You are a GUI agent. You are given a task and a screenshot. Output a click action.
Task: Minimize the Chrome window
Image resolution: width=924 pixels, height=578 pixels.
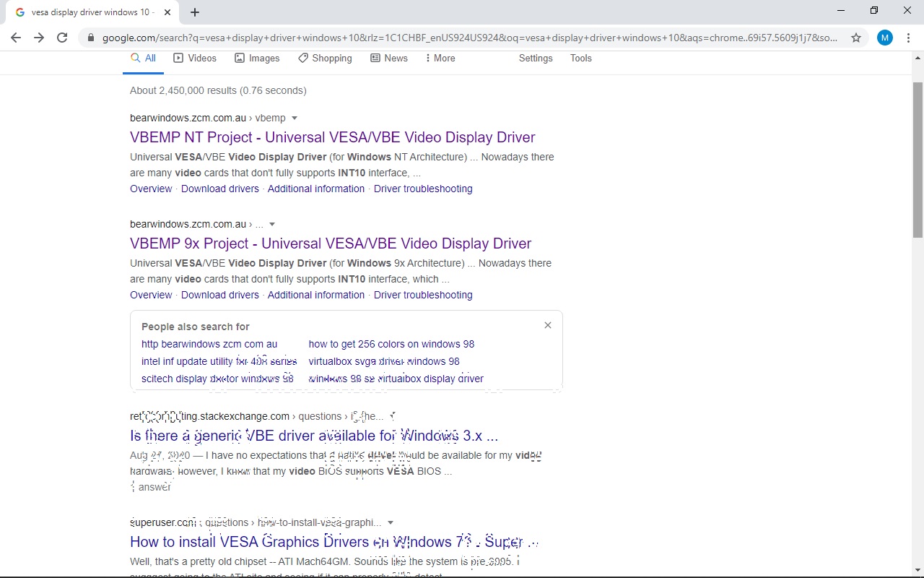point(841,10)
